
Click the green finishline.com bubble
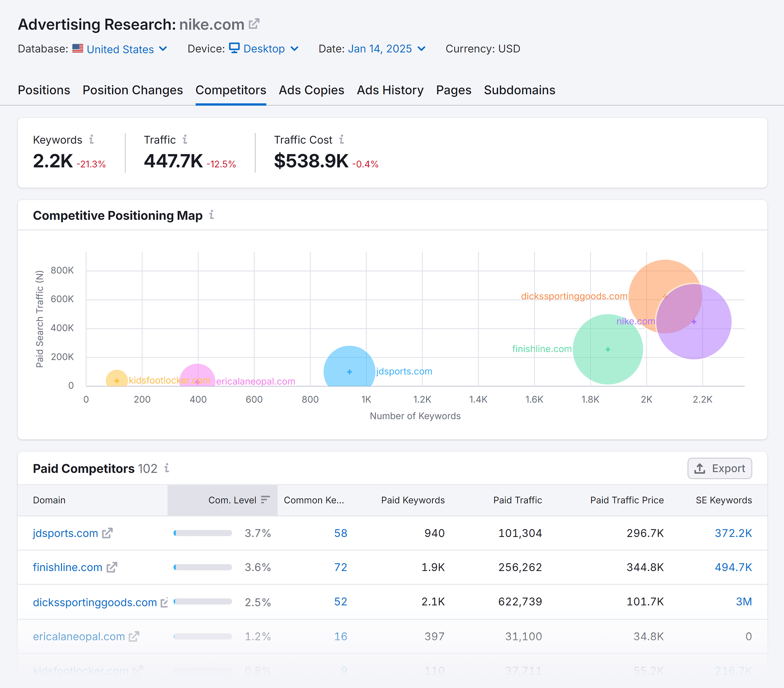[607, 349]
